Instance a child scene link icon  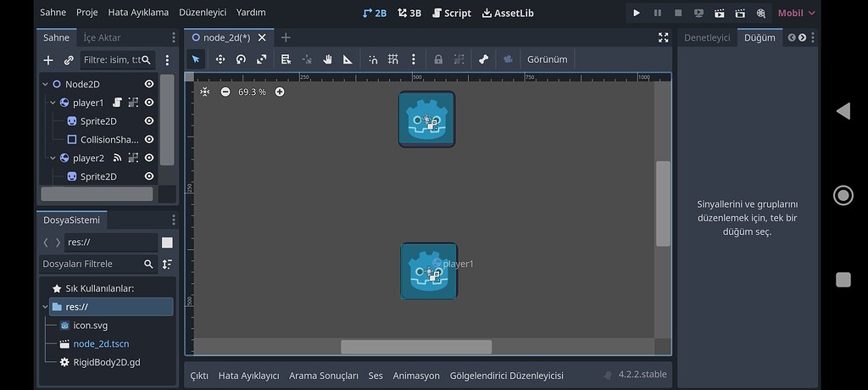(69, 60)
